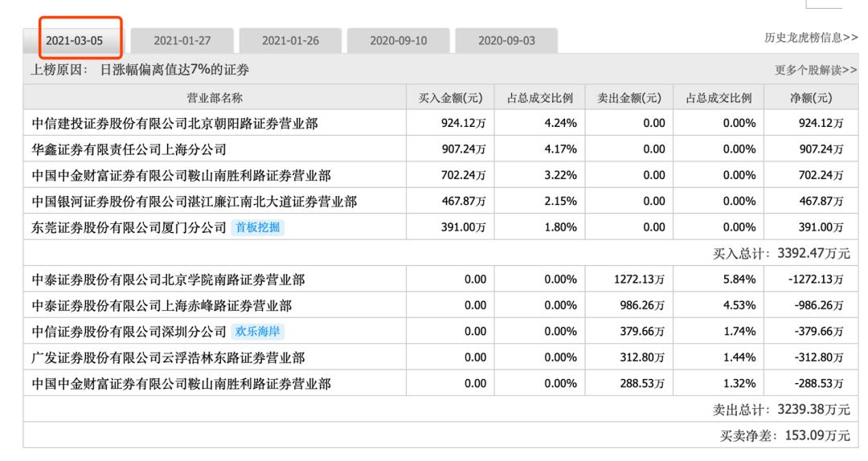The image size is (868, 461).
Task: Open 更多个股解读>> link
Action: [x=816, y=70]
